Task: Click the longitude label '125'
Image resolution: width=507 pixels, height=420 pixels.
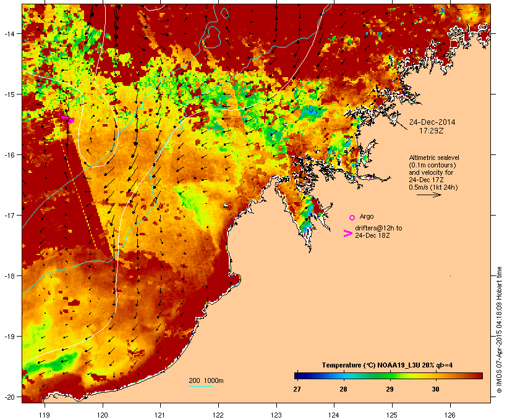Action: tap(392, 415)
